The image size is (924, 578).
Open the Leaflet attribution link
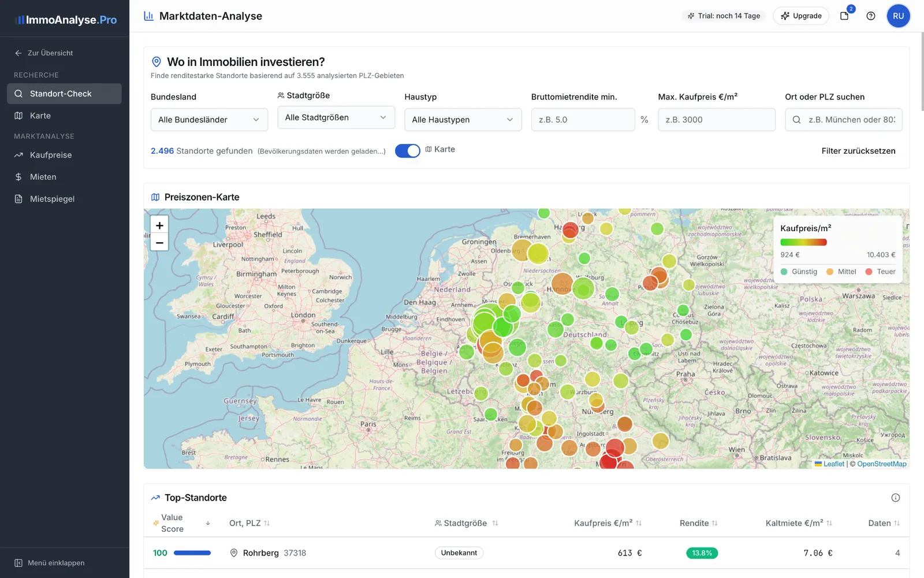(833, 464)
